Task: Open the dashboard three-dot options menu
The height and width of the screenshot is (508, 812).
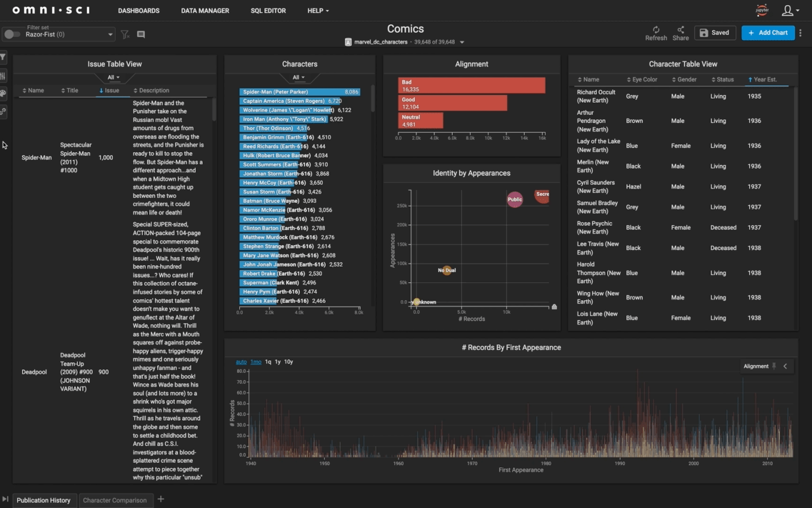Action: [801, 33]
